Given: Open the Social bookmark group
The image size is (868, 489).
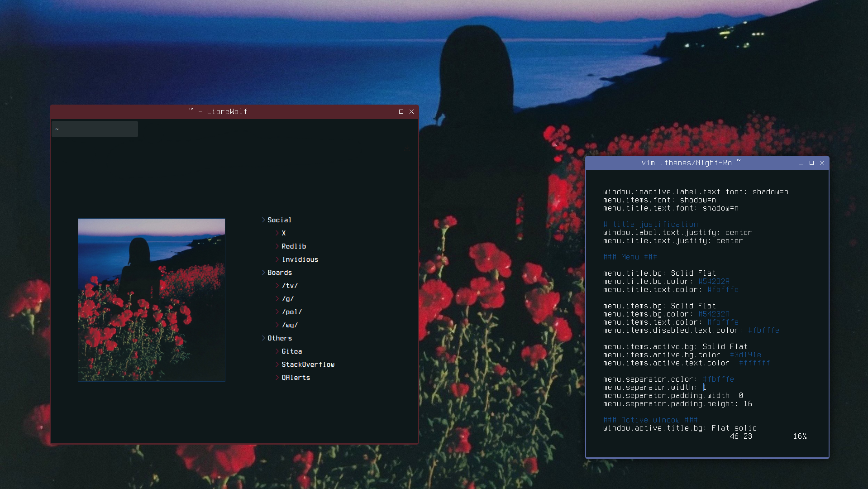Looking at the screenshot, I should pos(279,220).
